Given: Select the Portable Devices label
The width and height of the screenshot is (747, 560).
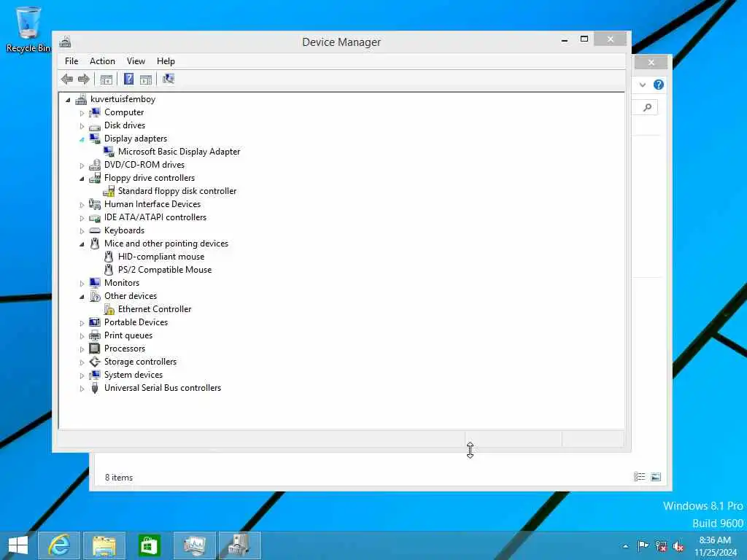Looking at the screenshot, I should [x=136, y=322].
